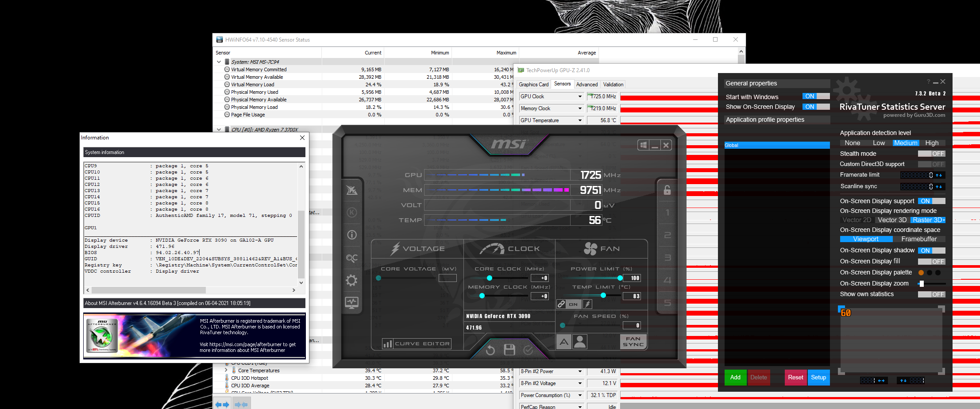The width and height of the screenshot is (980, 409).
Task: Launch OC Scanner icon in Afterburner sidebar
Action: click(352, 258)
